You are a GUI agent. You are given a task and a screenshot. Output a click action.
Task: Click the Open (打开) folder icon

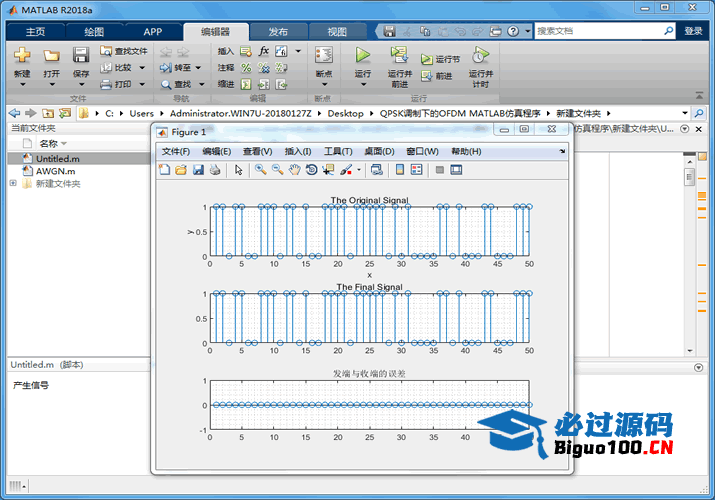(52, 56)
